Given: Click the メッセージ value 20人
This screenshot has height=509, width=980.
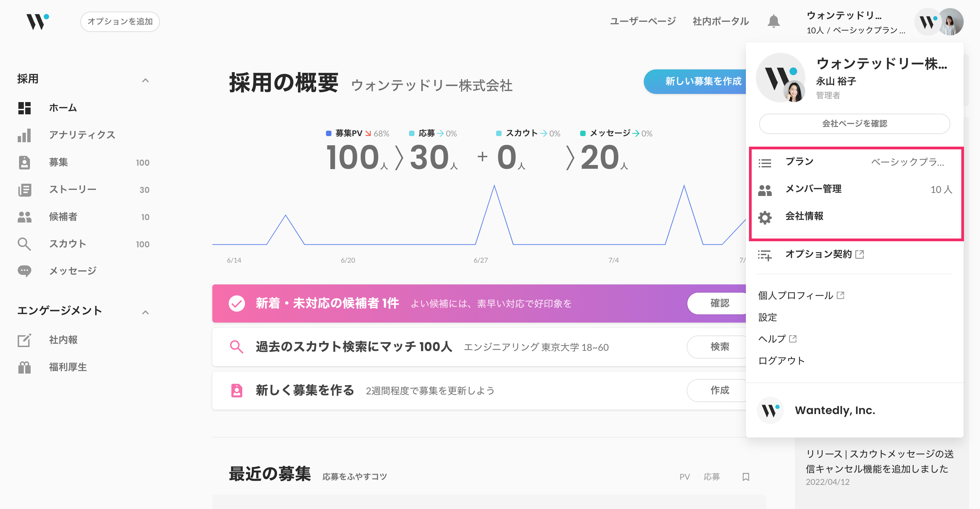Looking at the screenshot, I should coord(604,158).
